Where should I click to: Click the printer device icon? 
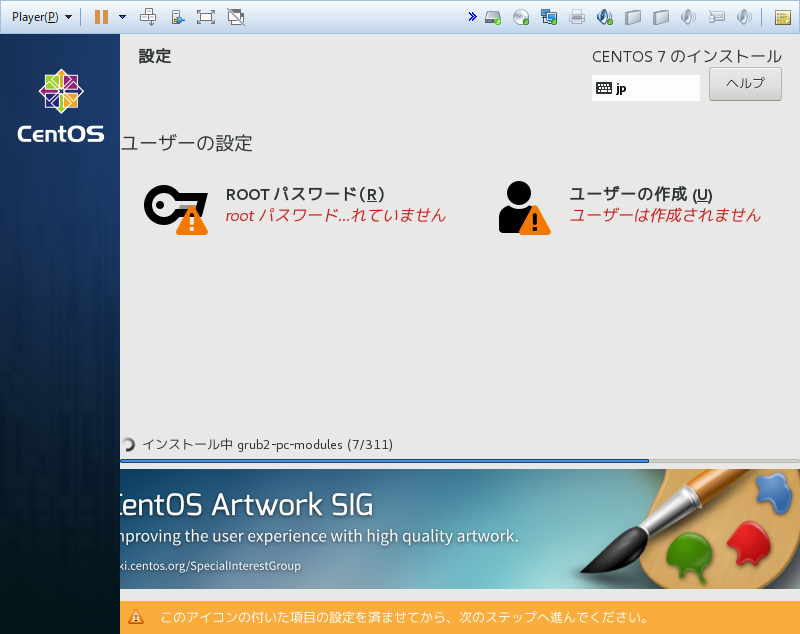[x=577, y=17]
